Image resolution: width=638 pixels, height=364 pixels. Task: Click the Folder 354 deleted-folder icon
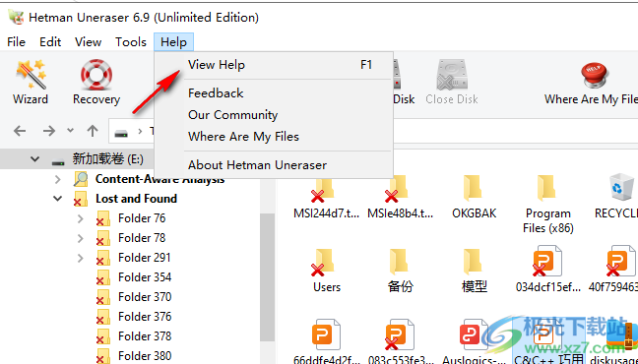click(x=103, y=277)
